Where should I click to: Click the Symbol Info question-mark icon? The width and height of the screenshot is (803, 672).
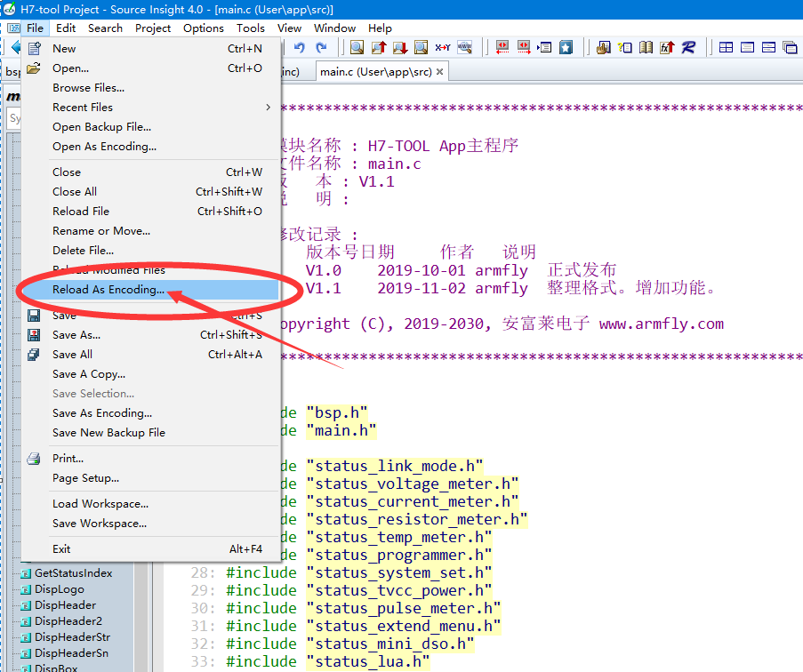tap(625, 48)
